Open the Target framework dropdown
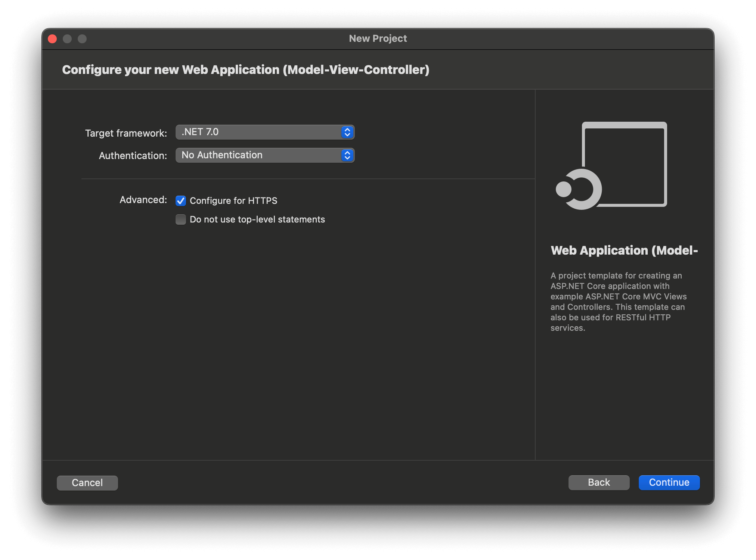The height and width of the screenshot is (560, 756). click(x=265, y=132)
